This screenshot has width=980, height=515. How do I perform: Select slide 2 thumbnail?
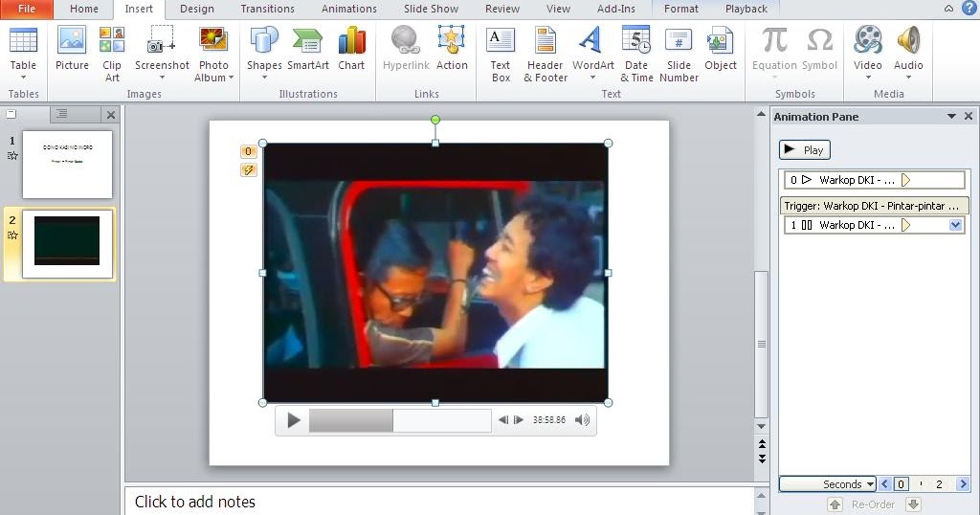coord(68,244)
